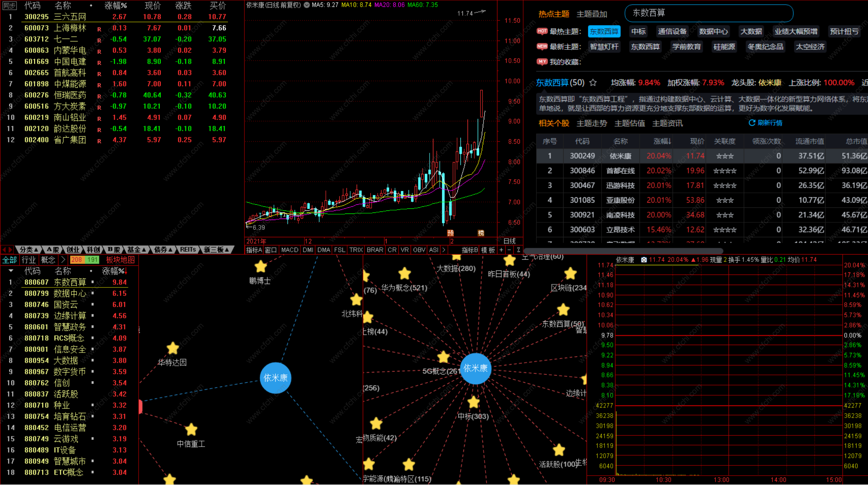This screenshot has height=485, width=868.
Task: Switch to the 主题走势 tab
Action: click(592, 123)
